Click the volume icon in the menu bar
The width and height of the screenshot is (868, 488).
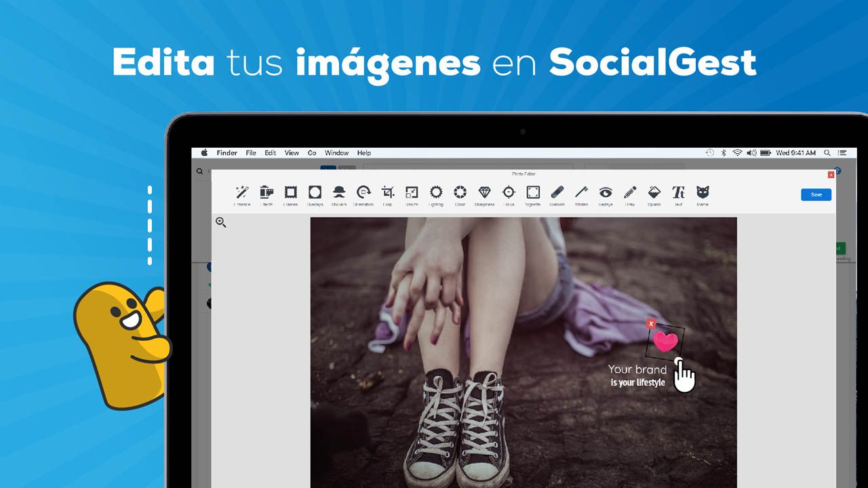[x=751, y=153]
